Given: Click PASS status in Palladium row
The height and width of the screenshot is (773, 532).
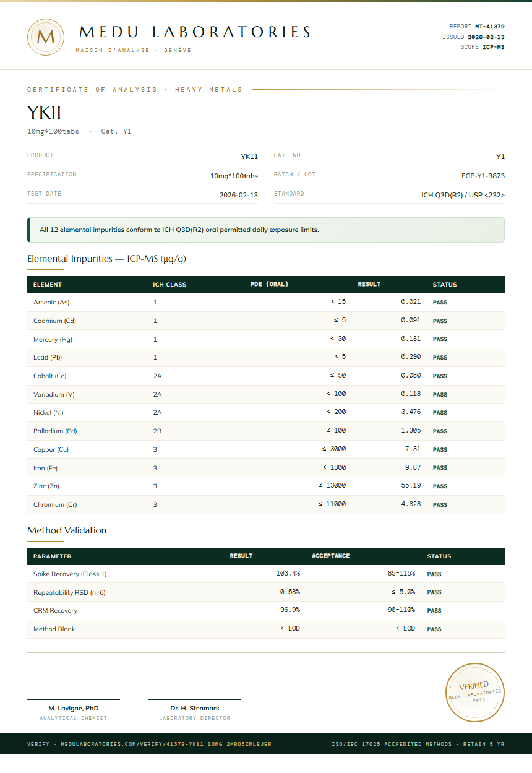Looking at the screenshot, I should (440, 431).
